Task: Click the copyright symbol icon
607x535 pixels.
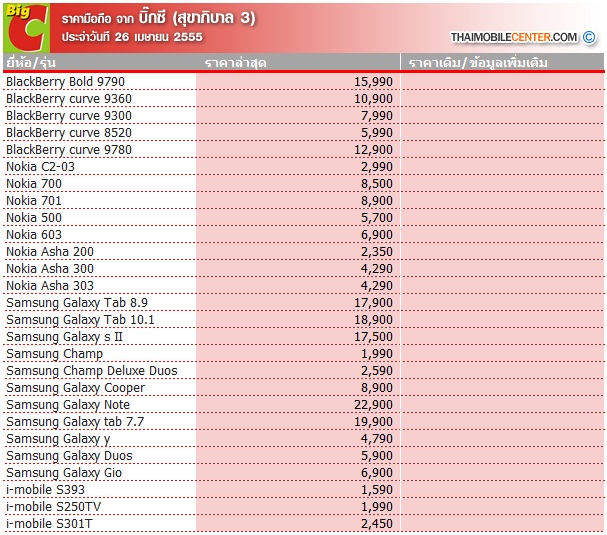Action: 589,37
